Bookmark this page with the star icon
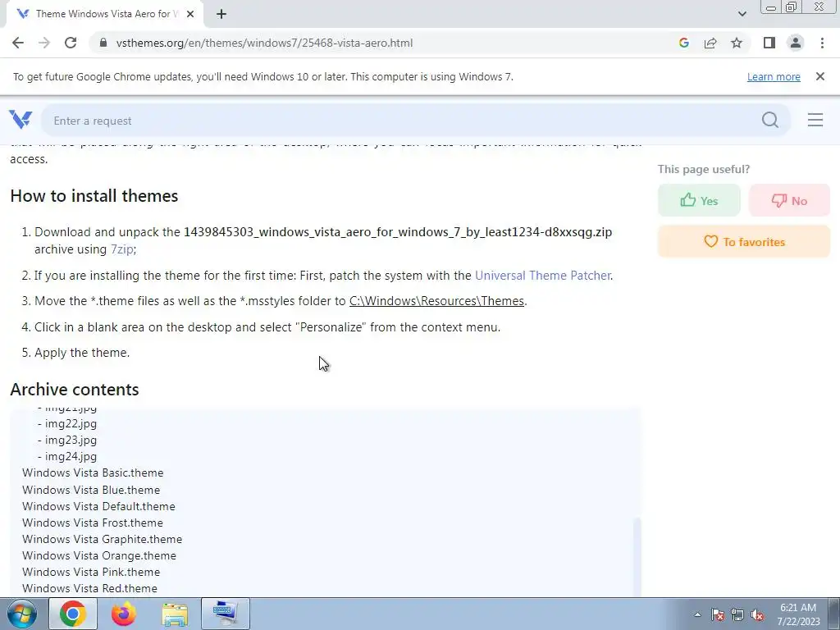This screenshot has height=630, width=840. [737, 43]
